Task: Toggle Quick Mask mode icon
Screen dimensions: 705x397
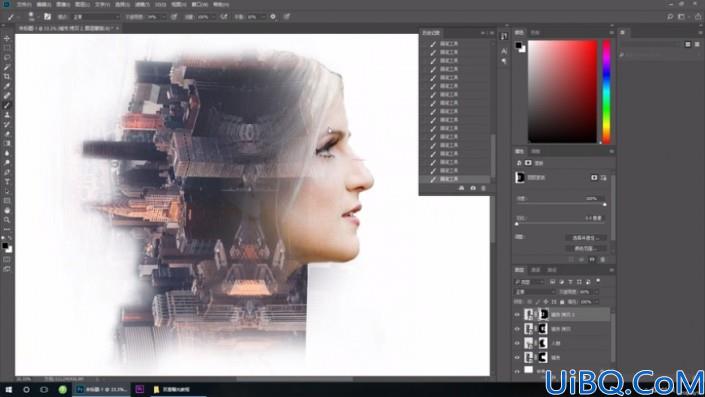Action: [x=7, y=259]
